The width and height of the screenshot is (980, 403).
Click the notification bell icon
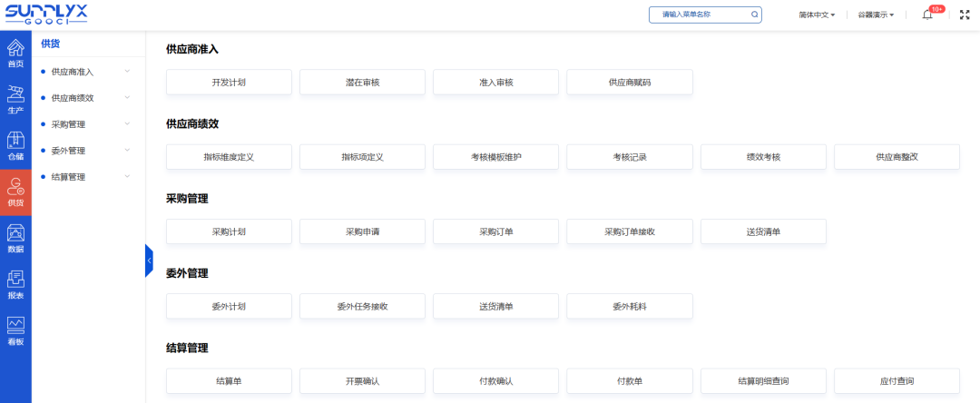(x=926, y=15)
